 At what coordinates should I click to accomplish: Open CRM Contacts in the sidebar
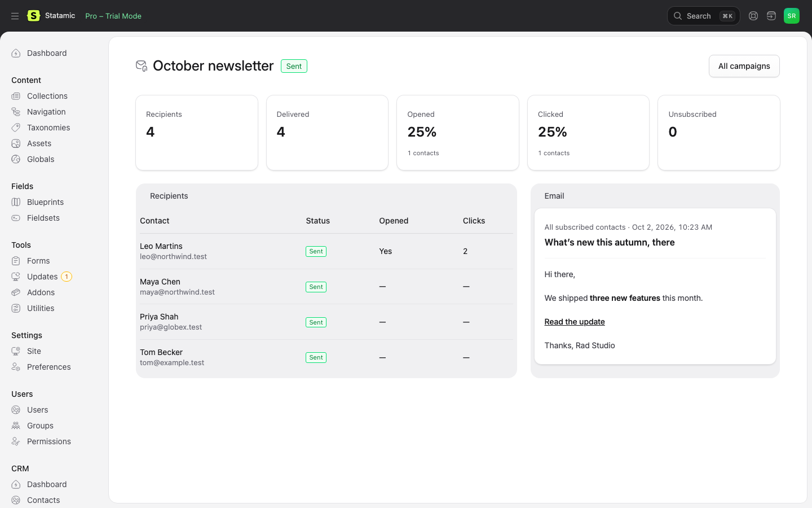coord(43,500)
